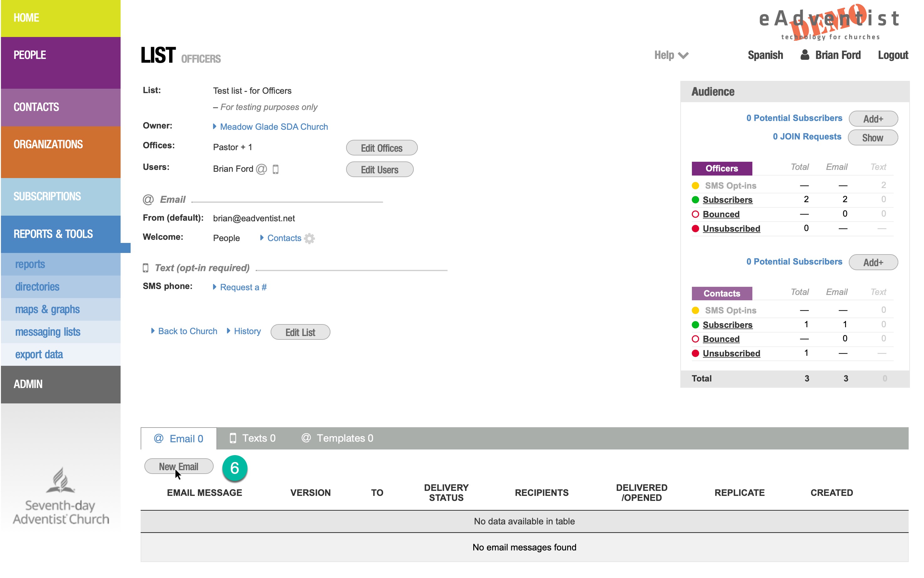
Task: Click the New Email button
Action: click(179, 466)
